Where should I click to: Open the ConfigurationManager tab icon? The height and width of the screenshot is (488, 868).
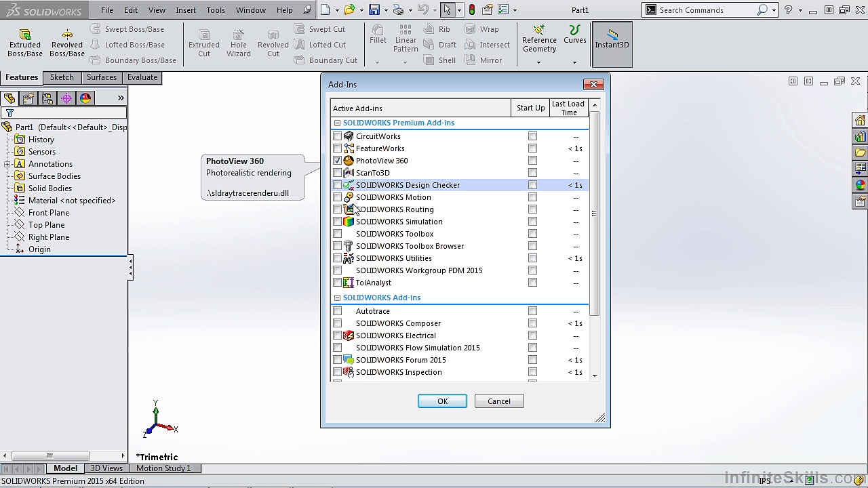[x=47, y=98]
